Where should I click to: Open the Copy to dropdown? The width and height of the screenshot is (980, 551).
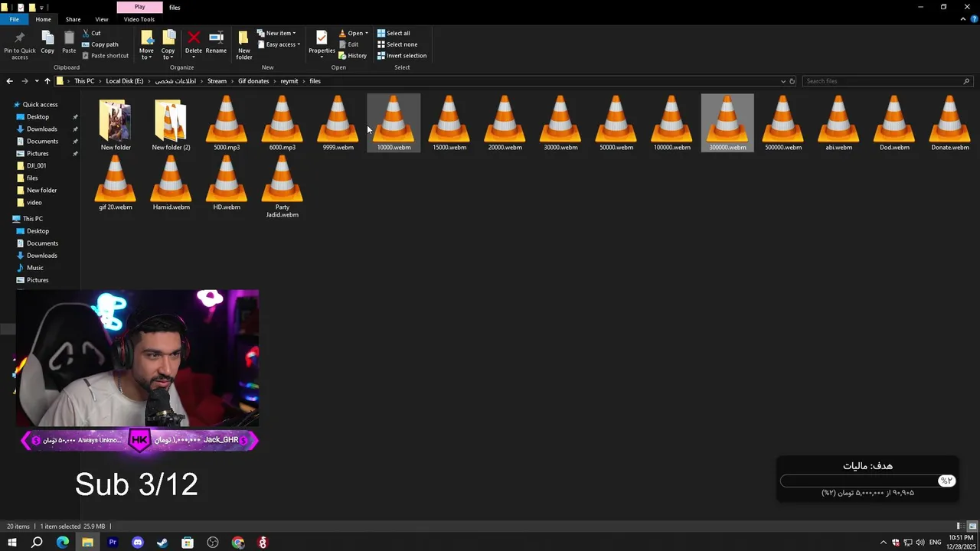click(168, 44)
